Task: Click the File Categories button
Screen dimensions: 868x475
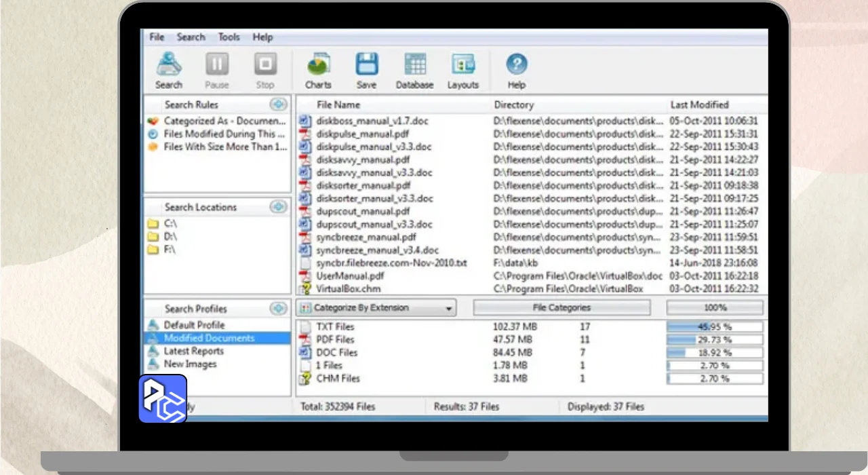Action: click(x=561, y=308)
